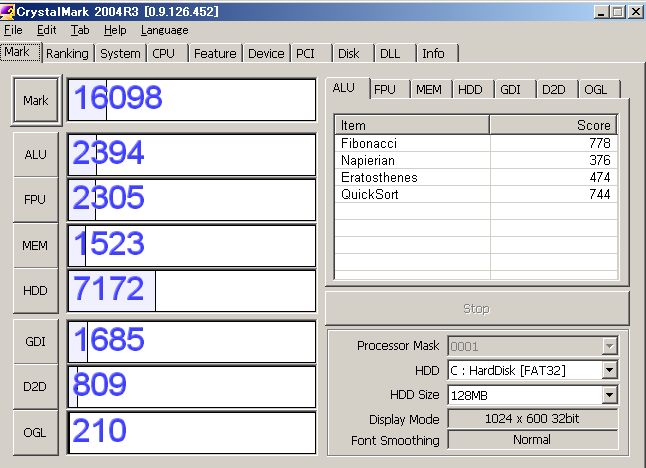Image resolution: width=646 pixels, height=468 pixels.
Task: Run the full Mark benchmark button
Action: (x=36, y=101)
